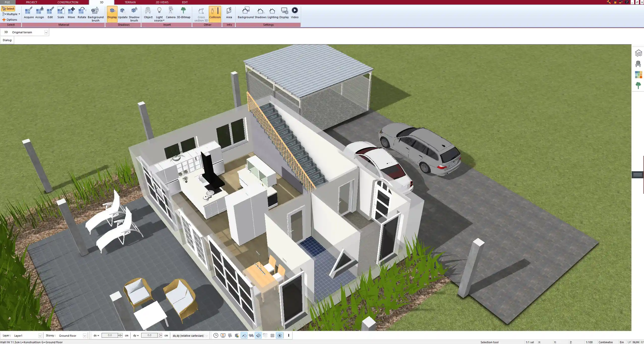This screenshot has width=644, height=344.
Task: Select the Scale material tool
Action: click(x=61, y=13)
